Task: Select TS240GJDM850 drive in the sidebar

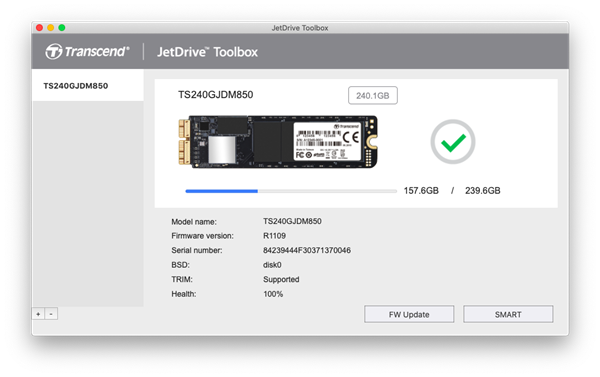Action: coord(88,85)
